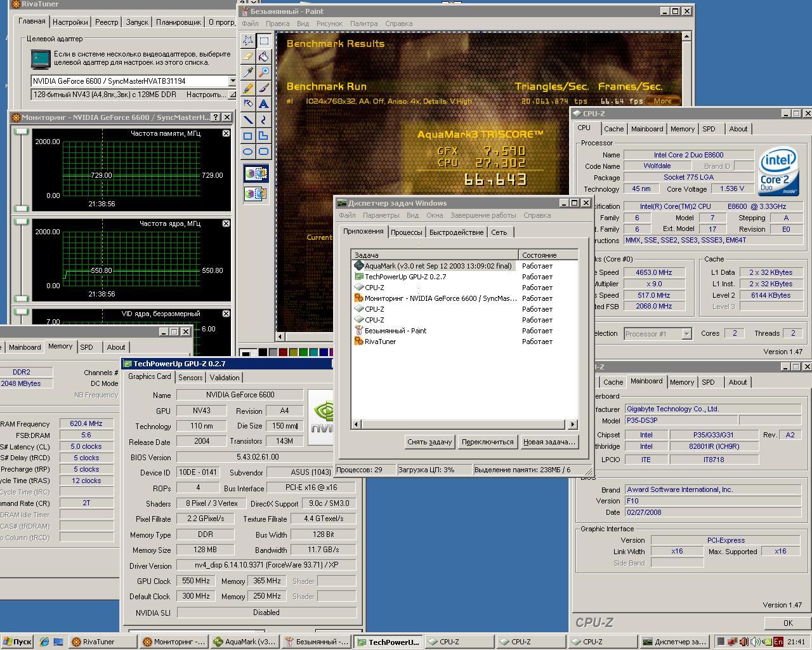Open the Планировщик tab in RivaTuner
812x650 pixels.
pos(178,22)
